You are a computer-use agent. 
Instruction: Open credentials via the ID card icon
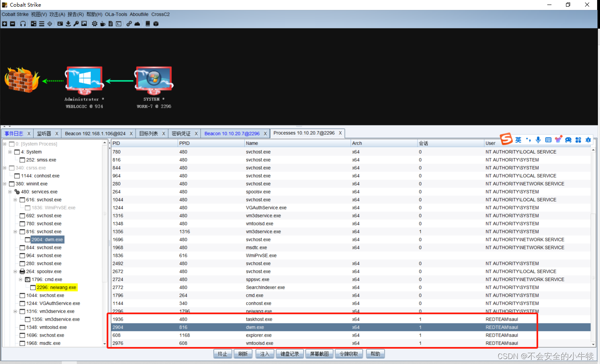[x=60, y=24]
